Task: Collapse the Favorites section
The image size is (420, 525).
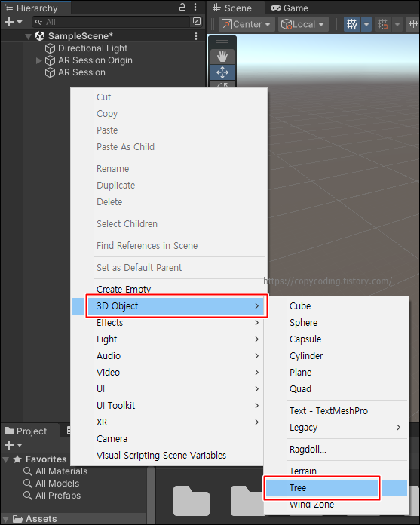Action: (6, 459)
